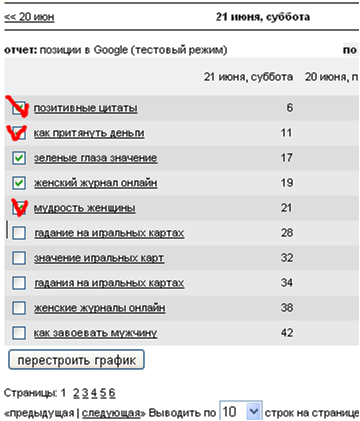
Task: Uncheck женский журнал онлайн checkbox
Action: pos(19,183)
